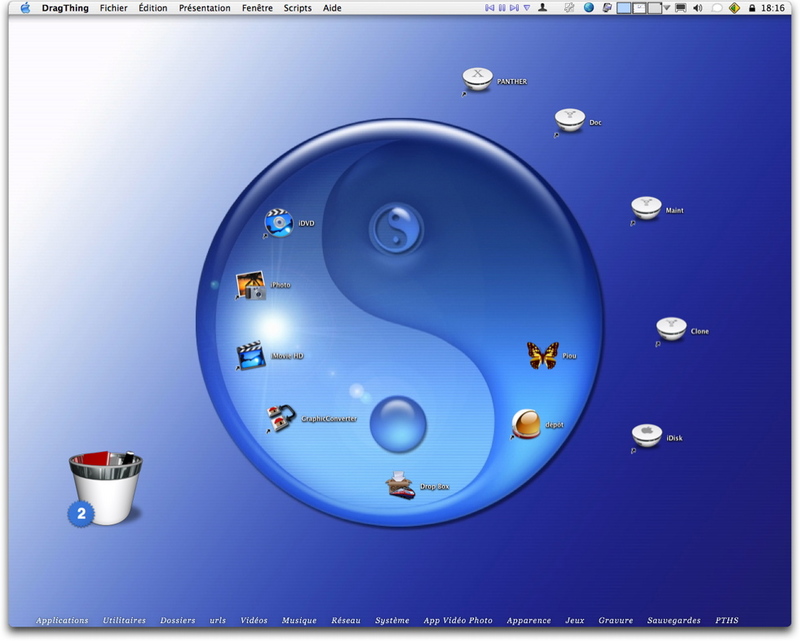Select the Doc drive icon

click(x=569, y=121)
